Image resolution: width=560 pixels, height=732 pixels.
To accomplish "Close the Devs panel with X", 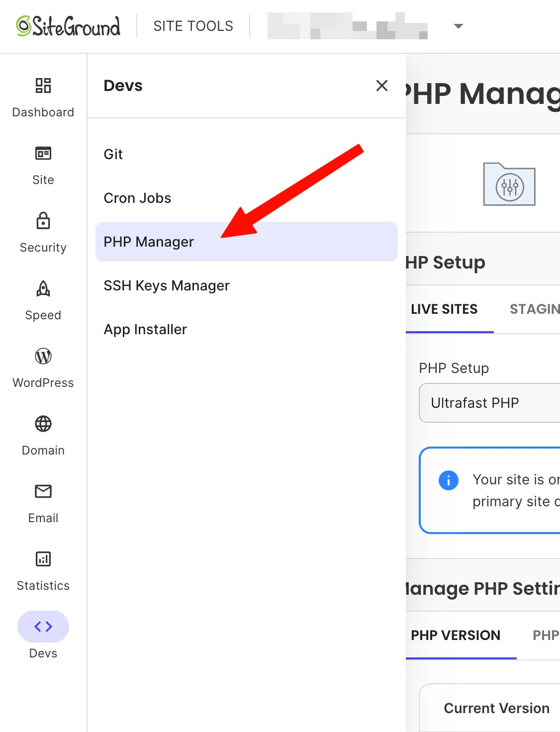I will coord(382,86).
